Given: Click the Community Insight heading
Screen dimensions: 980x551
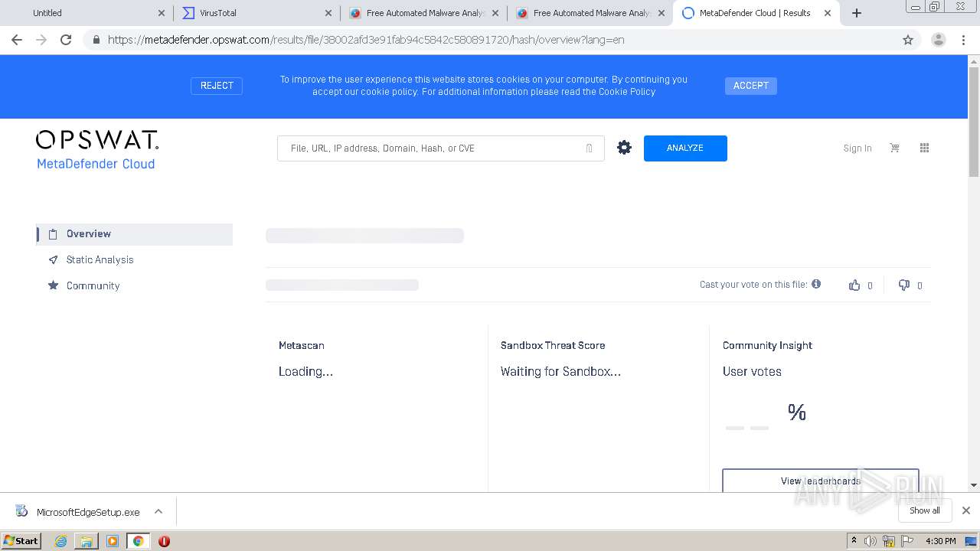Looking at the screenshot, I should click(767, 346).
